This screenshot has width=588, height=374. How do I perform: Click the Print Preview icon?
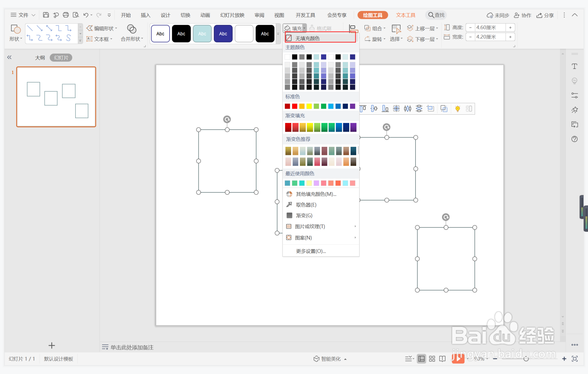coord(76,15)
